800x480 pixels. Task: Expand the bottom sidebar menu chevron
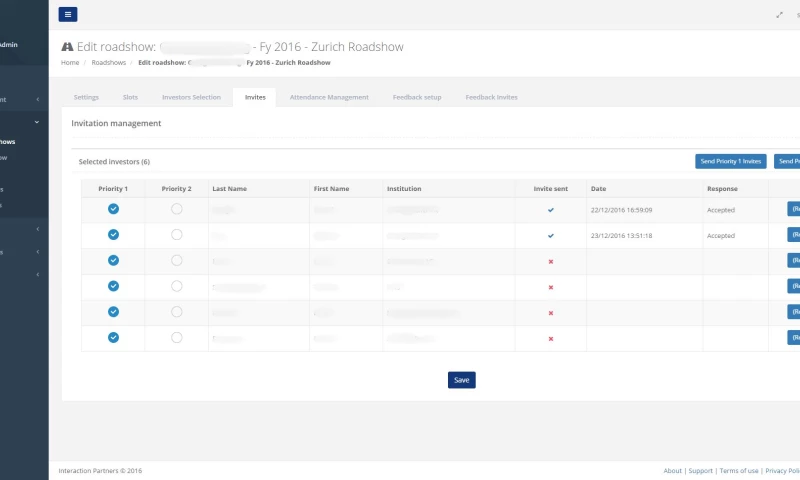[x=37, y=274]
